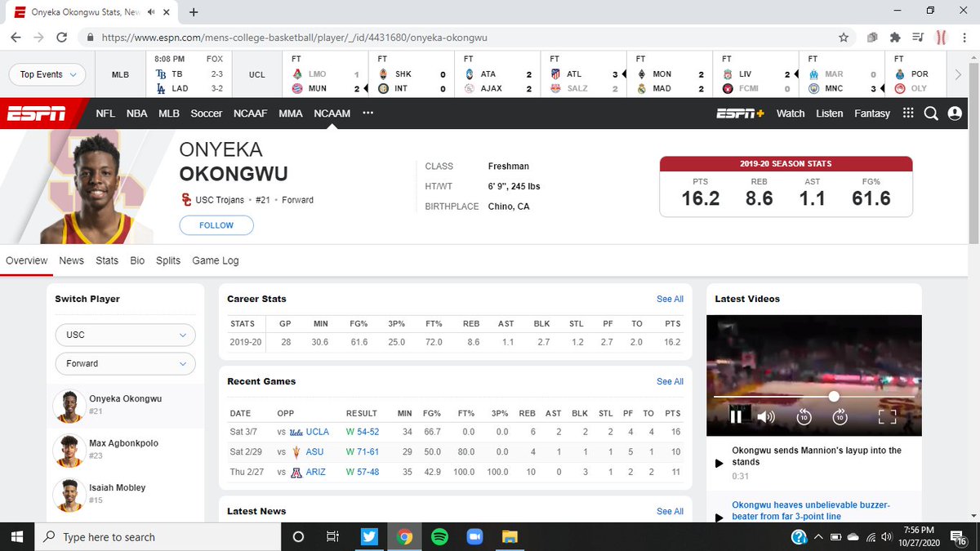Expand the Top Events dropdown
Image resolution: width=980 pixels, height=551 pixels.
click(47, 74)
